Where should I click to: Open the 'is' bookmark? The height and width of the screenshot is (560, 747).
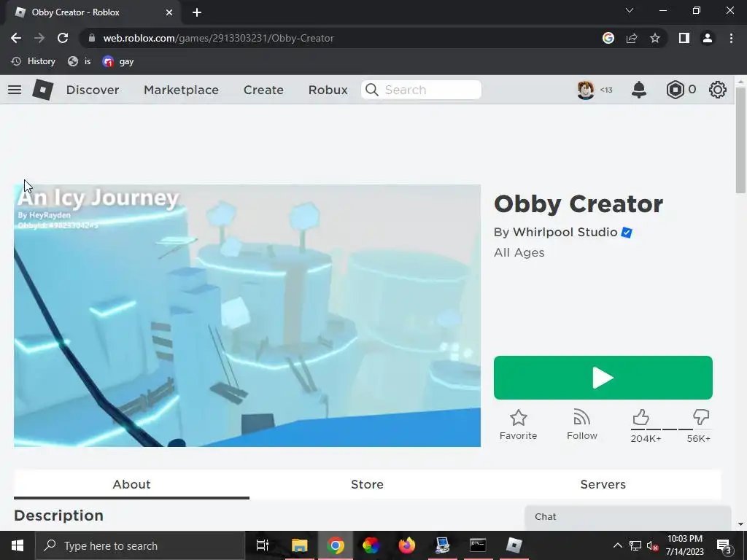(x=79, y=61)
